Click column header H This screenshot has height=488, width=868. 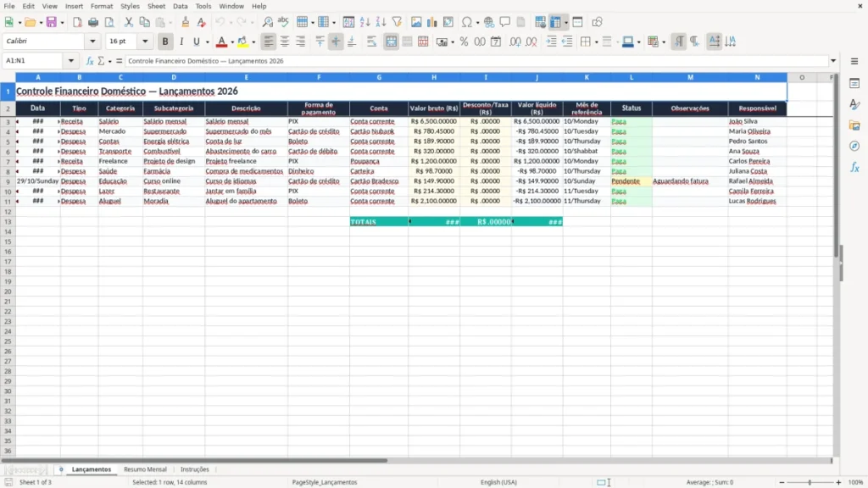[434, 77]
